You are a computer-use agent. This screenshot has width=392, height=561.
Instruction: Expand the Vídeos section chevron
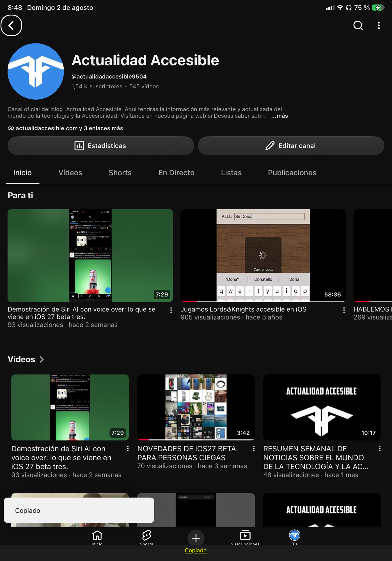click(42, 359)
